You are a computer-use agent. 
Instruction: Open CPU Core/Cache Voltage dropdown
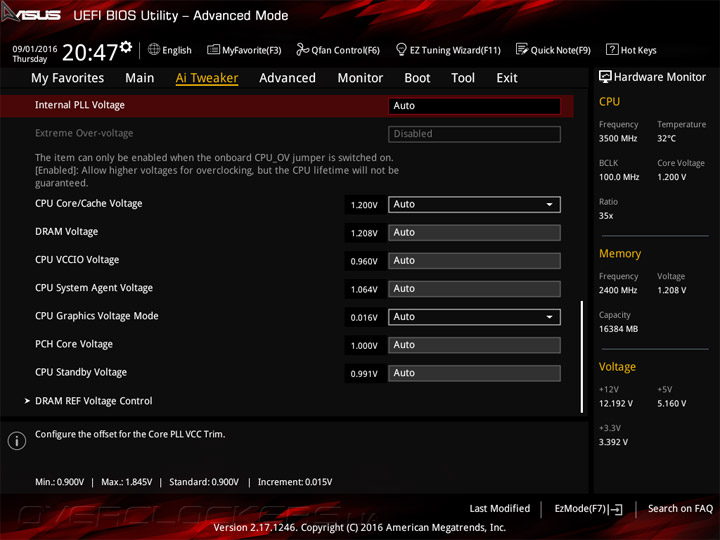(x=474, y=204)
